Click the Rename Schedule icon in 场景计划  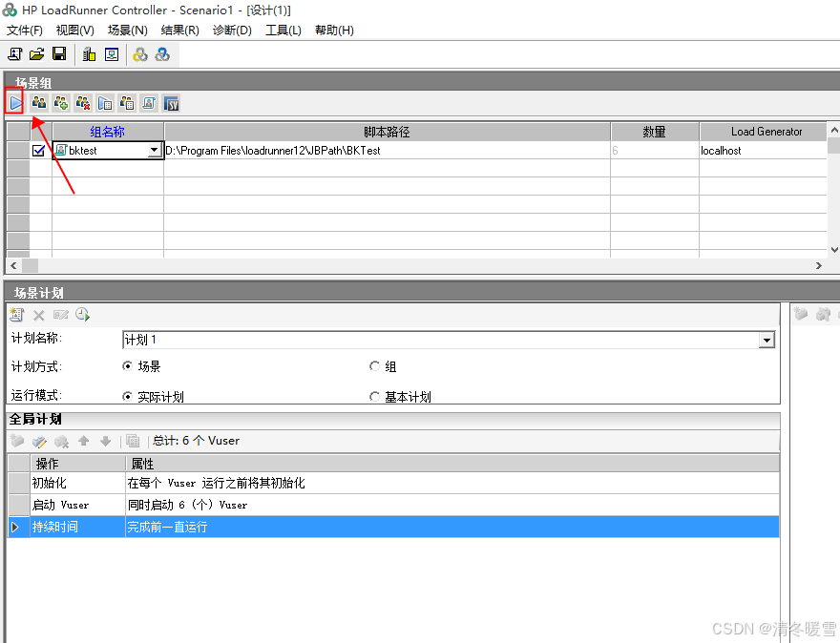(x=60, y=315)
